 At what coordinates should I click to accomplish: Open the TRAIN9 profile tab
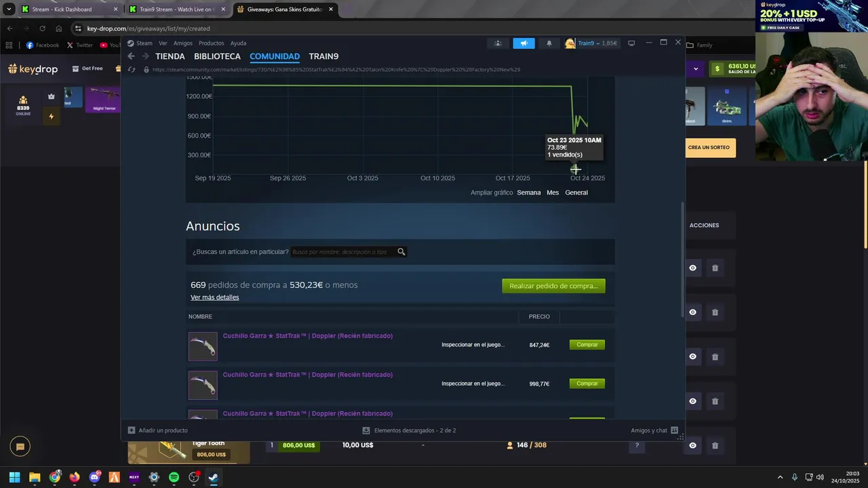pos(323,56)
